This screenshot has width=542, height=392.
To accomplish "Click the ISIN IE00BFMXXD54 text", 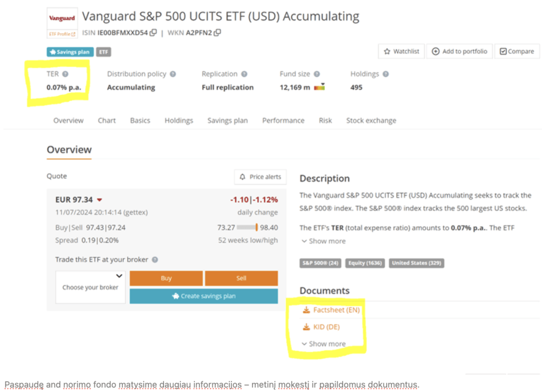I will pos(115,33).
